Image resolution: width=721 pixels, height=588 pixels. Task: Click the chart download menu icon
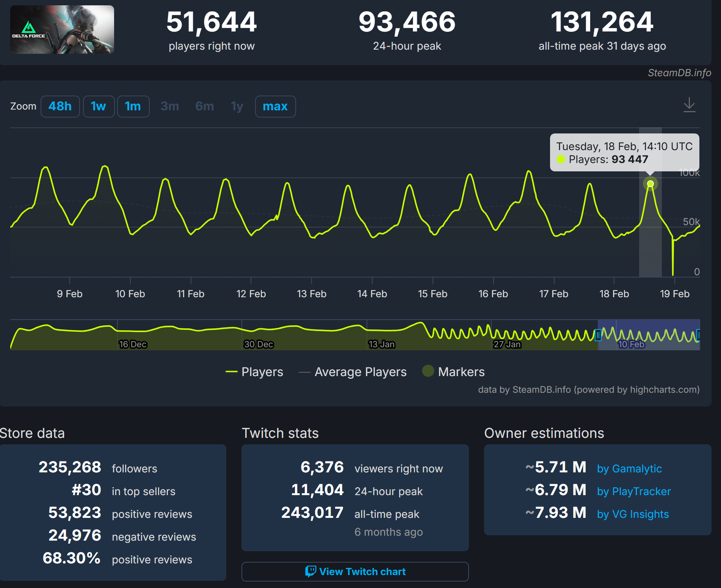pyautogui.click(x=689, y=105)
